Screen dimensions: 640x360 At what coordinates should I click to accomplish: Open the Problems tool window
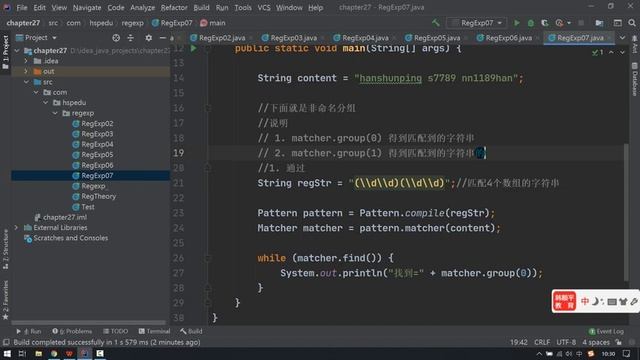pos(72,331)
